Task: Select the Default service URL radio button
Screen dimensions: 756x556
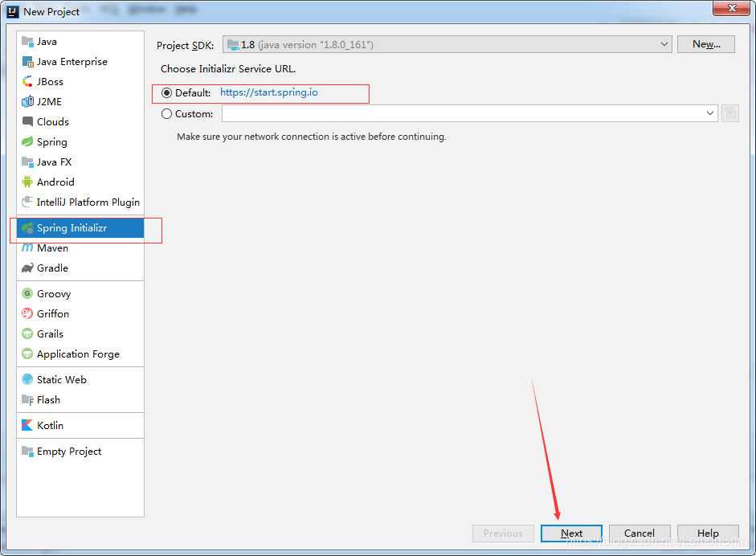Action: 167,92
